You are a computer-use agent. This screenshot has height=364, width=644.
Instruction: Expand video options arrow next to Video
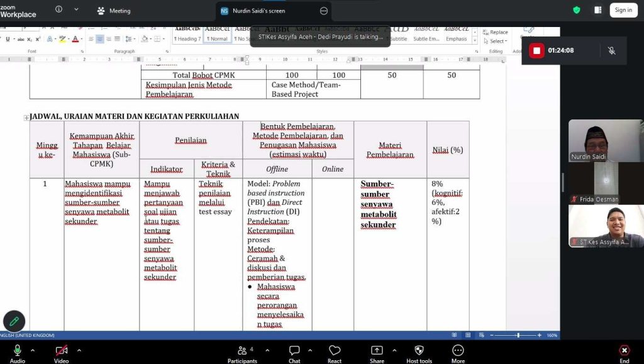tap(79, 350)
